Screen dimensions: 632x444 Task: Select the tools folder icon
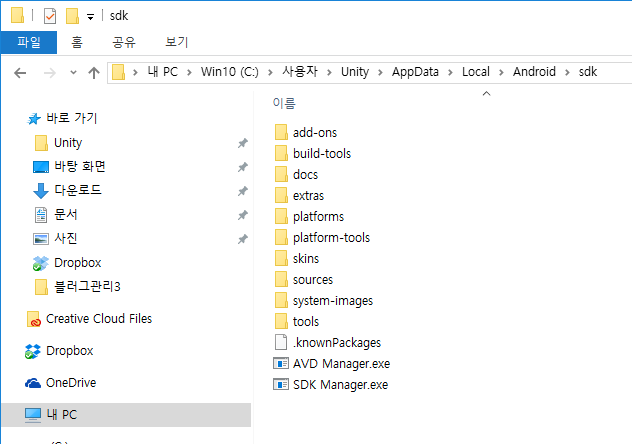[281, 321]
